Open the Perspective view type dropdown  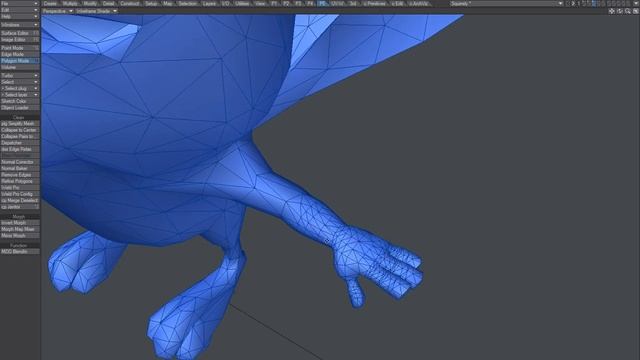[58, 11]
